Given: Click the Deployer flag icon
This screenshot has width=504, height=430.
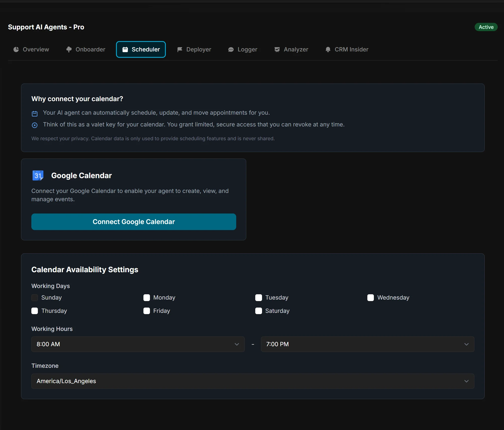Looking at the screenshot, I should click(180, 49).
